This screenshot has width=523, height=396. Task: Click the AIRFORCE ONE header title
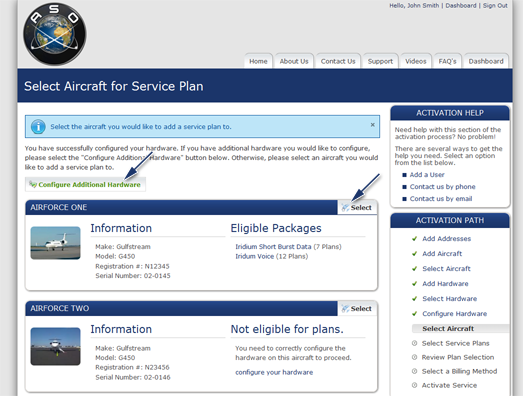(59, 208)
